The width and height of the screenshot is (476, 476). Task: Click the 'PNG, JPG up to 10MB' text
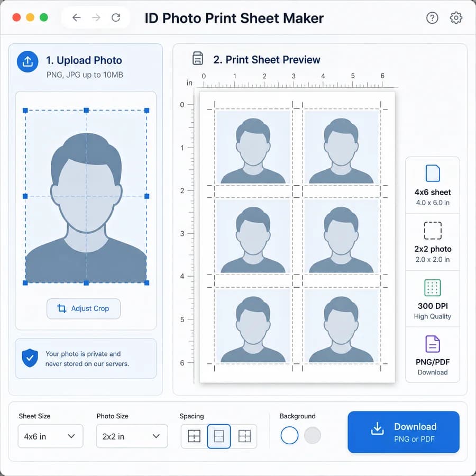click(85, 75)
